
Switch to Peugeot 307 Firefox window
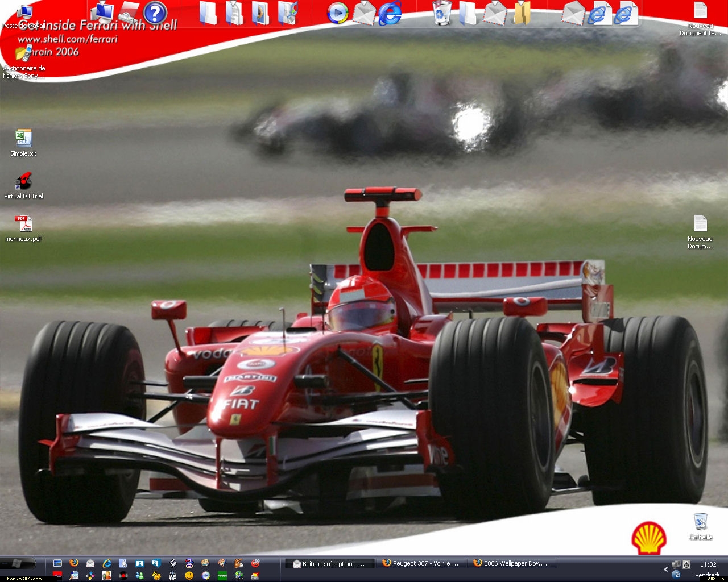pyautogui.click(x=420, y=563)
